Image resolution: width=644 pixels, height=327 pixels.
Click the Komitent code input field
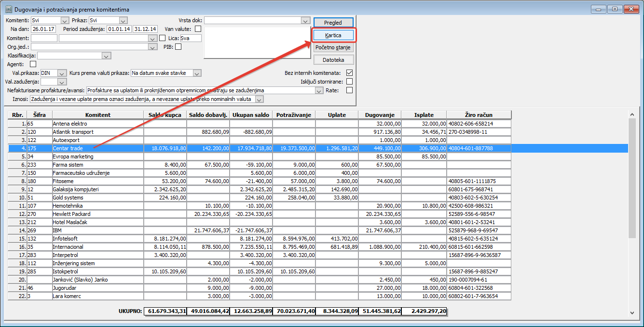click(x=44, y=38)
